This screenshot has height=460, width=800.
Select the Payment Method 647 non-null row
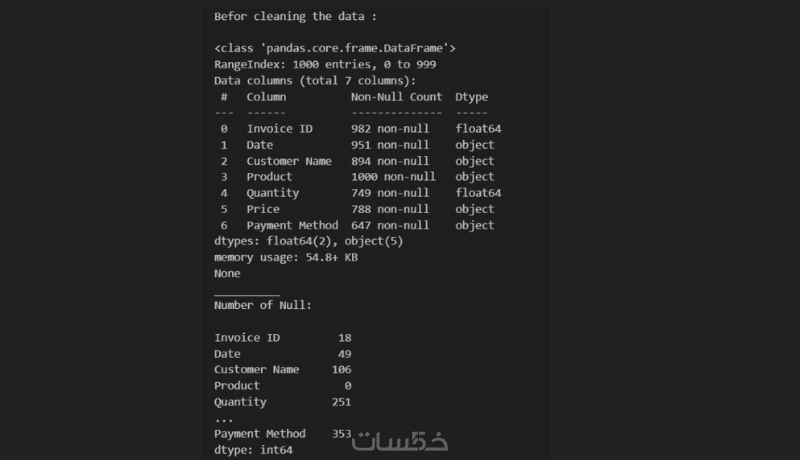tap(357, 225)
